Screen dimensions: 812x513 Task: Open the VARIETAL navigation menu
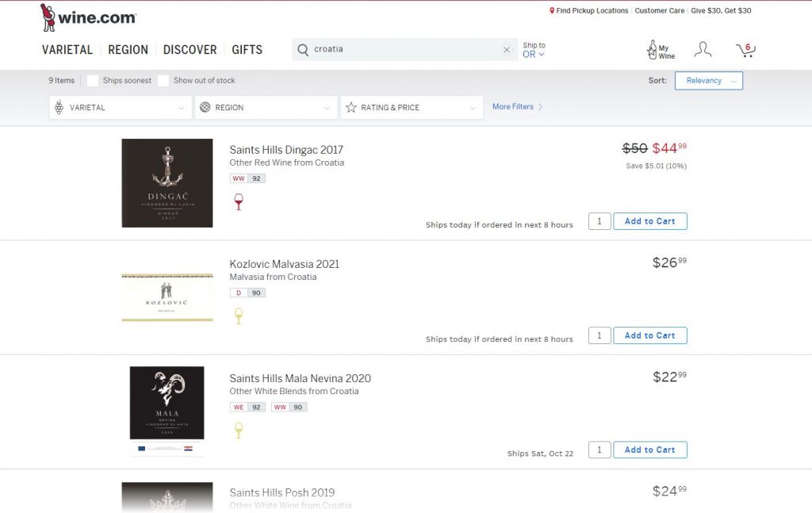tap(67, 50)
